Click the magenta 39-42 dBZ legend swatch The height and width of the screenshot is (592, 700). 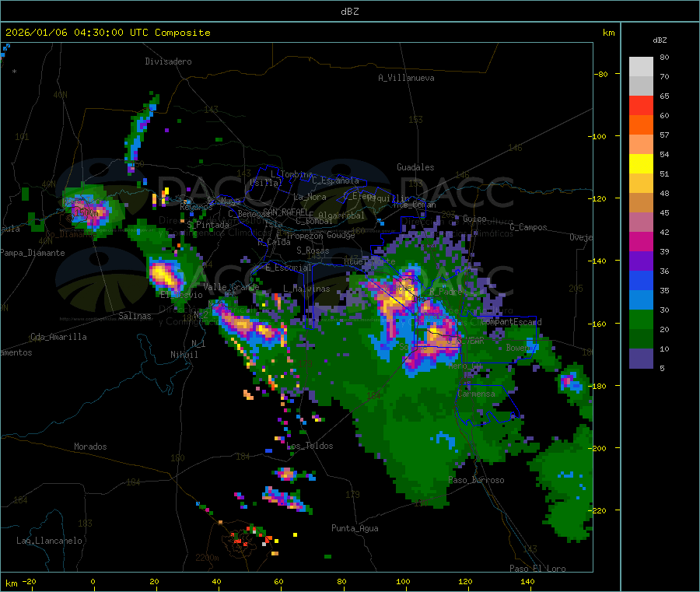click(641, 241)
